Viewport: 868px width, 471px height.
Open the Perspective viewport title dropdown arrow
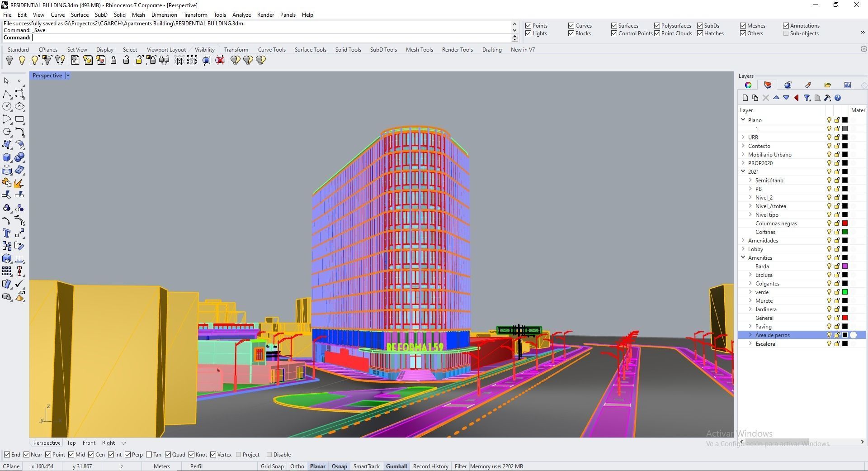68,76
